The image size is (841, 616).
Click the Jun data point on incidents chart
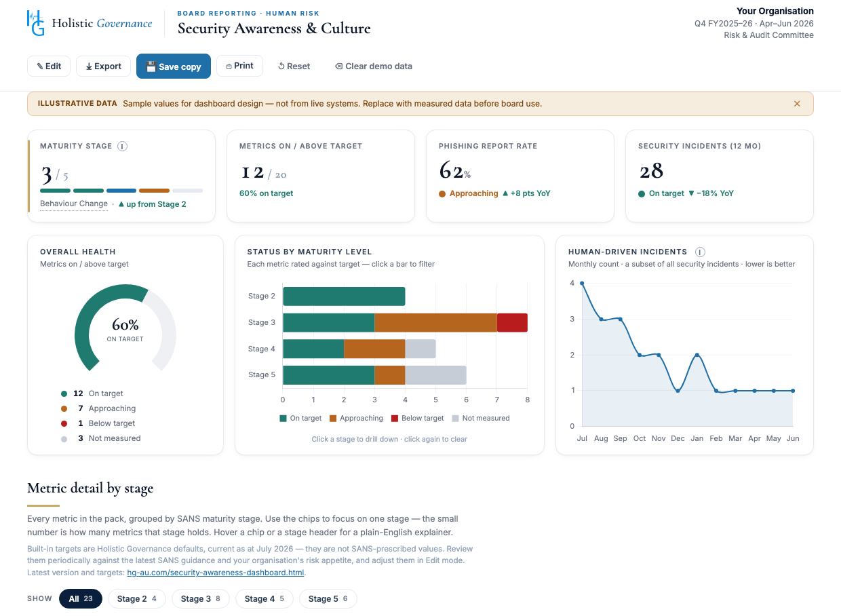(793, 391)
